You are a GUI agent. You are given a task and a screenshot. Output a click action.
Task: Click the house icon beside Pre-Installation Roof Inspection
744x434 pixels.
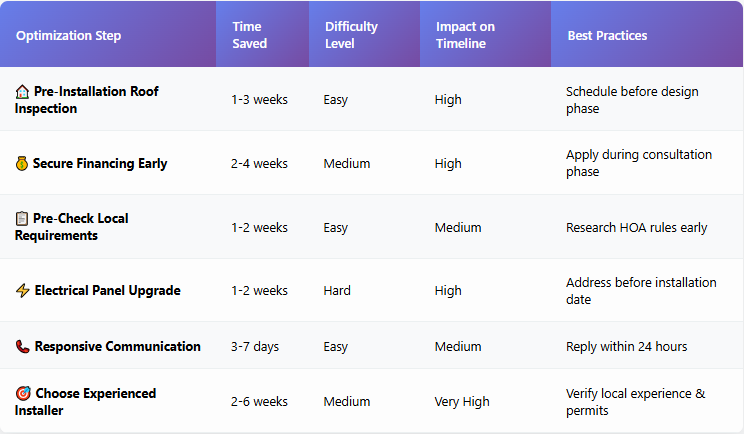coord(22,92)
